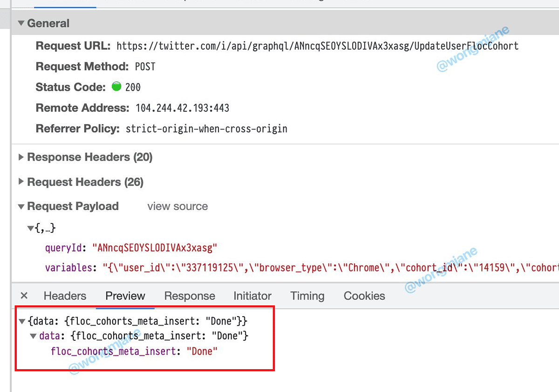Select the Preview tab
This screenshot has width=559, height=392.
tap(125, 295)
